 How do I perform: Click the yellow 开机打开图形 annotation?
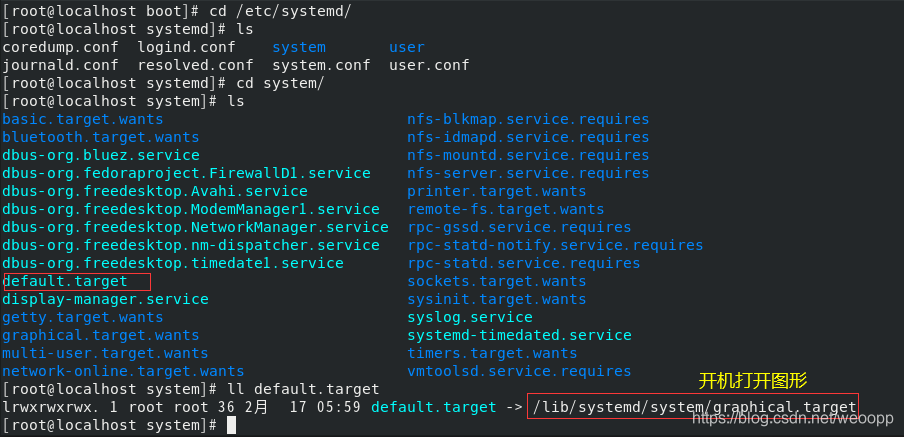753,381
